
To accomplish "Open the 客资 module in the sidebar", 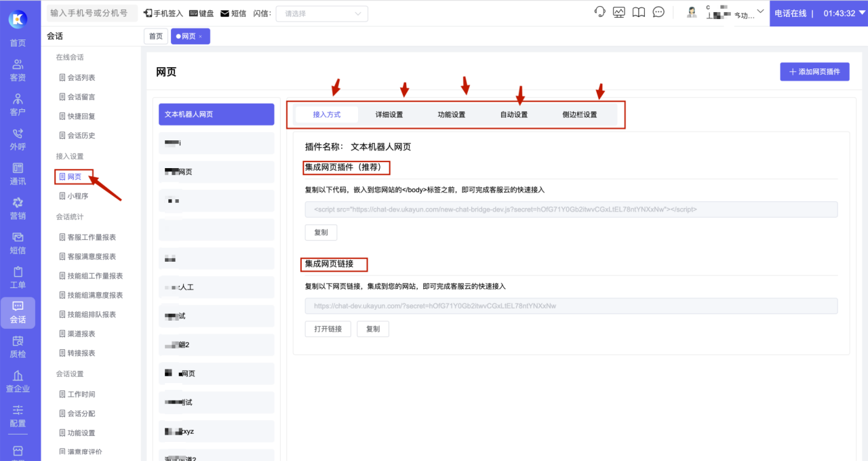I will [18, 71].
